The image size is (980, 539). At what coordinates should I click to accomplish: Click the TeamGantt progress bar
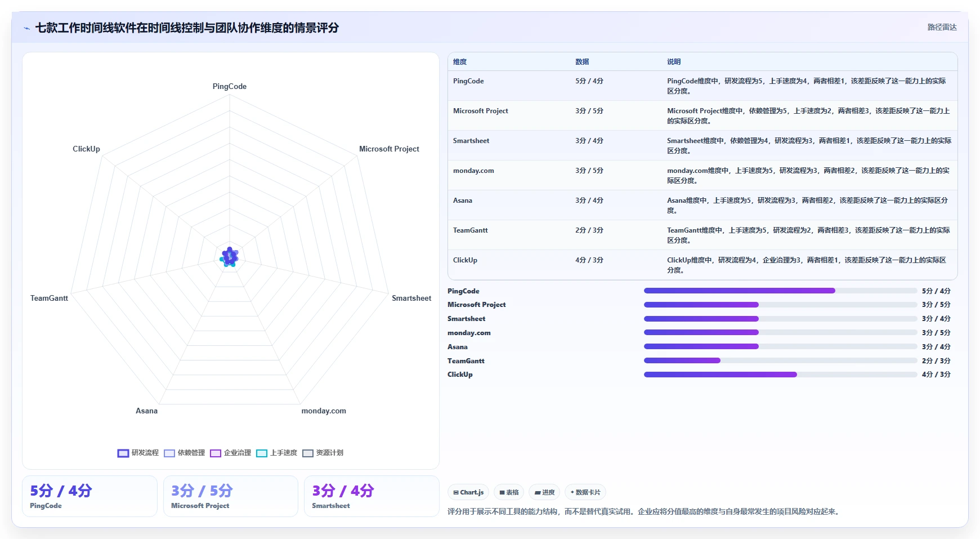click(780, 360)
